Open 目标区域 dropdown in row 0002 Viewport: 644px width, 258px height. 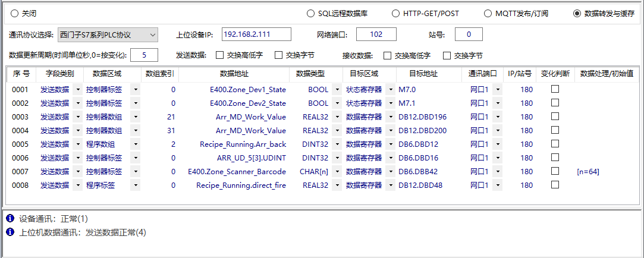(x=390, y=103)
